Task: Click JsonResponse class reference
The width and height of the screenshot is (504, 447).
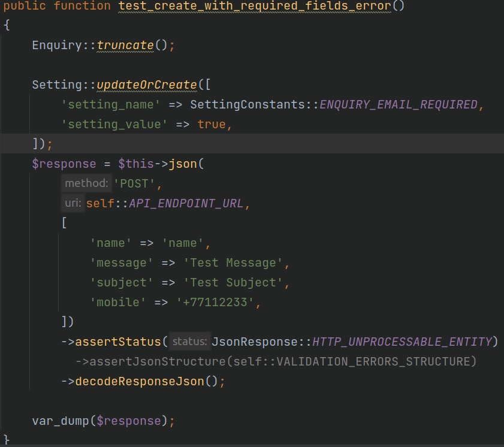Action: tap(255, 342)
